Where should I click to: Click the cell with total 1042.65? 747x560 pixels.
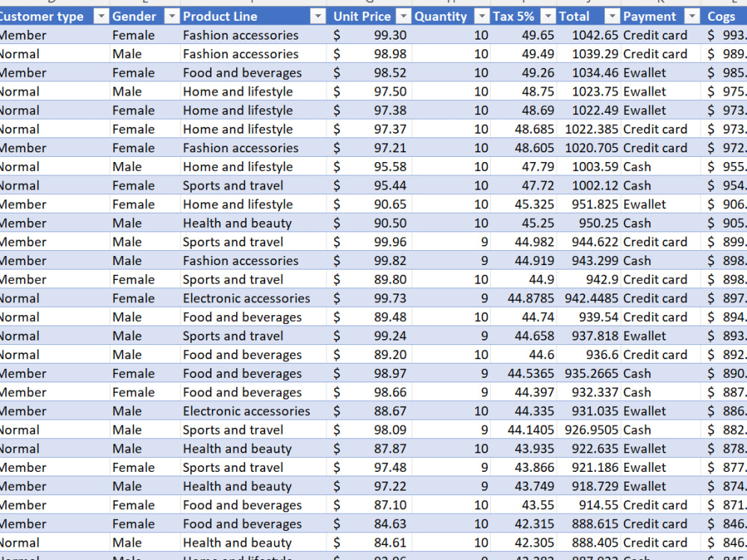coord(589,35)
